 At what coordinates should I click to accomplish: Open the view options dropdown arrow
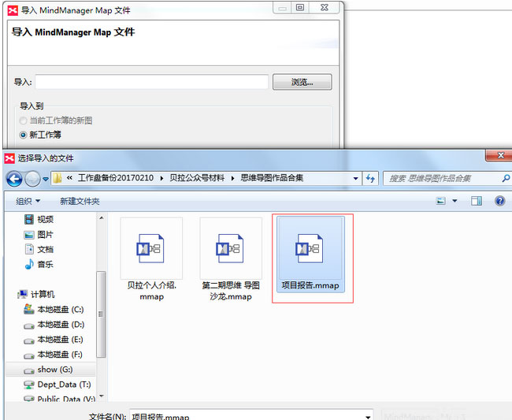point(454,201)
